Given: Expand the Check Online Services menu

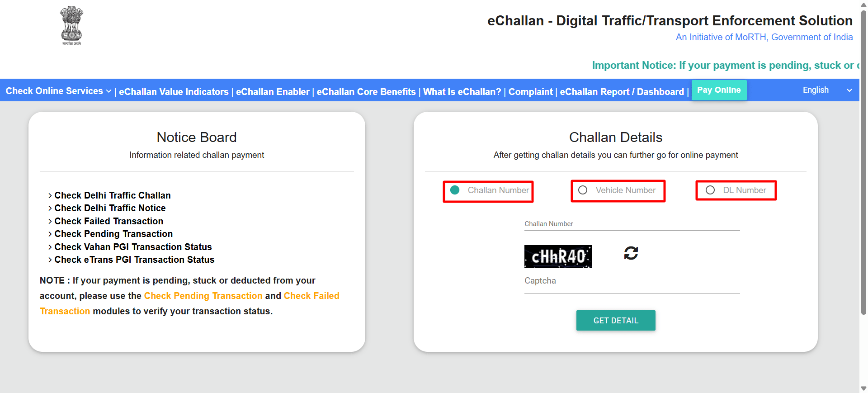Looking at the screenshot, I should [58, 91].
